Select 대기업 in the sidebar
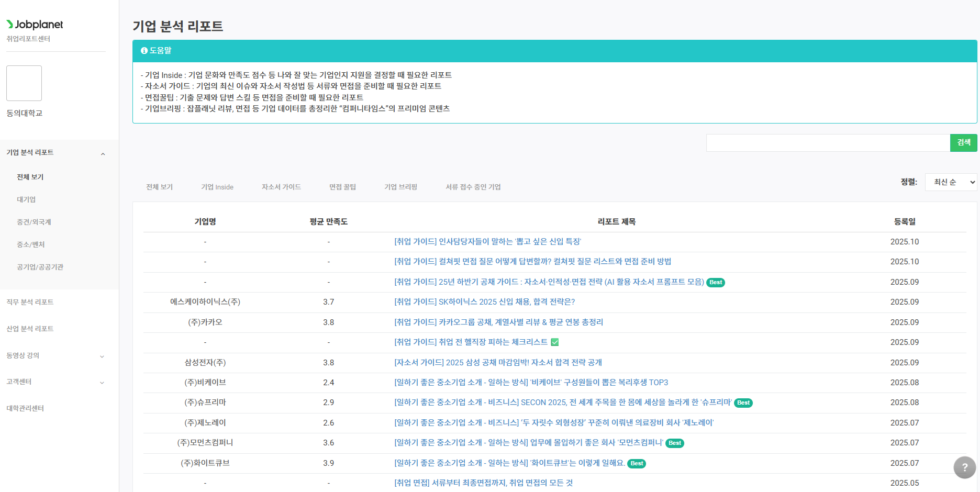This screenshot has height=492, width=980. pos(26,199)
